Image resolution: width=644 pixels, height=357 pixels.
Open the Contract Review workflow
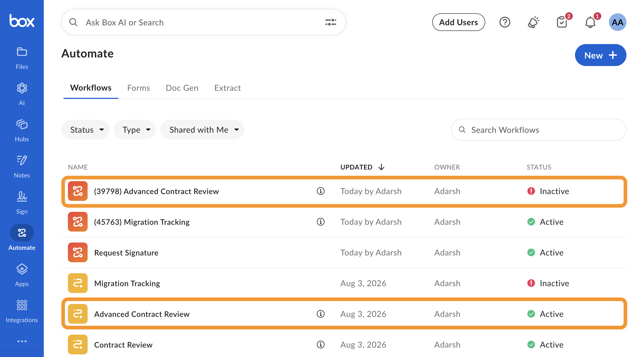(123, 345)
